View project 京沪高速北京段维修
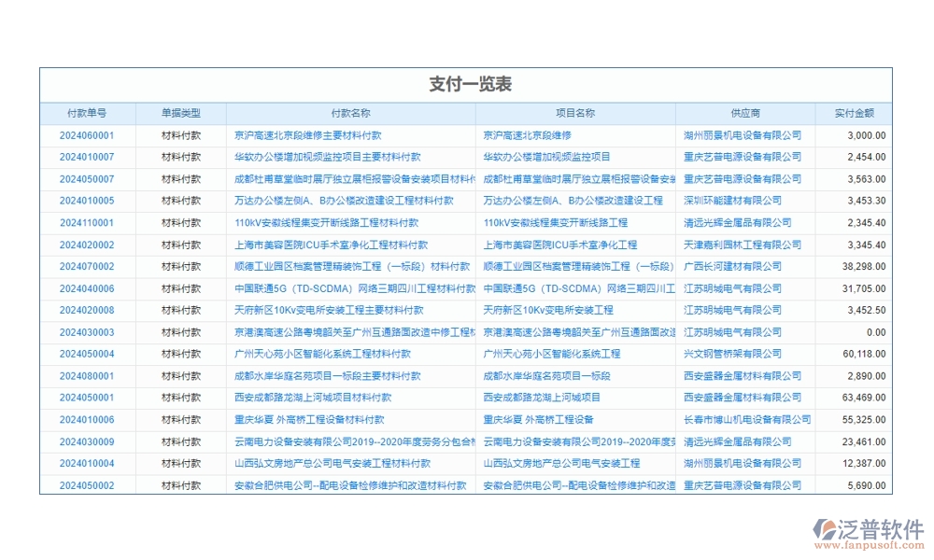The image size is (934, 560). point(530,134)
